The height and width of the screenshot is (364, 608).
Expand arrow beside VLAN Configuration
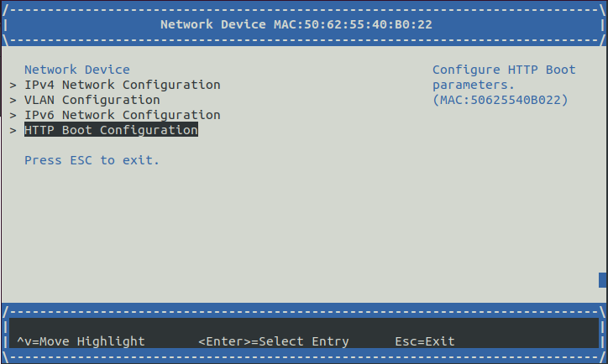click(x=13, y=101)
